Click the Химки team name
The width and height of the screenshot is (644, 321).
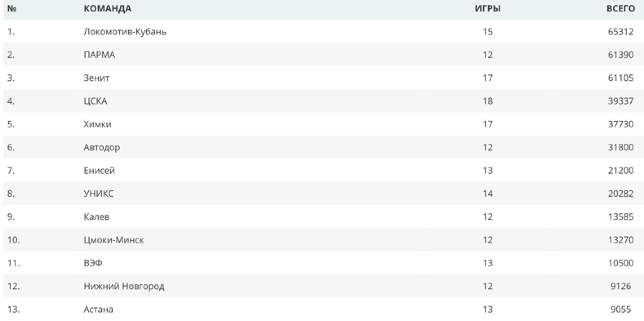click(x=97, y=124)
